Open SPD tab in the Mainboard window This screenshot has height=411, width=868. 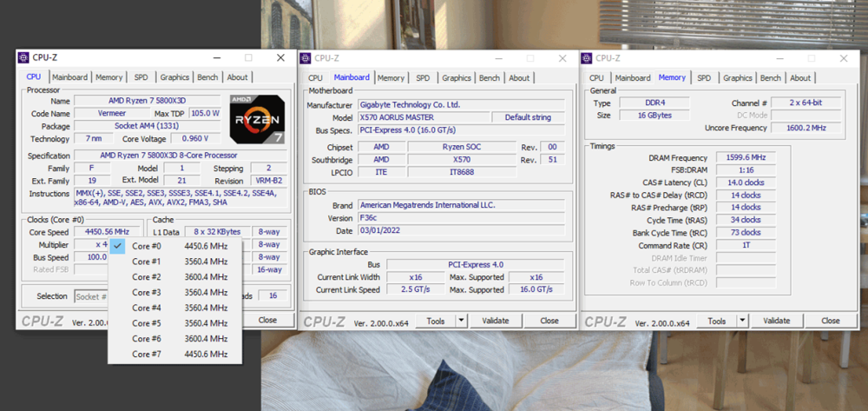pos(423,77)
